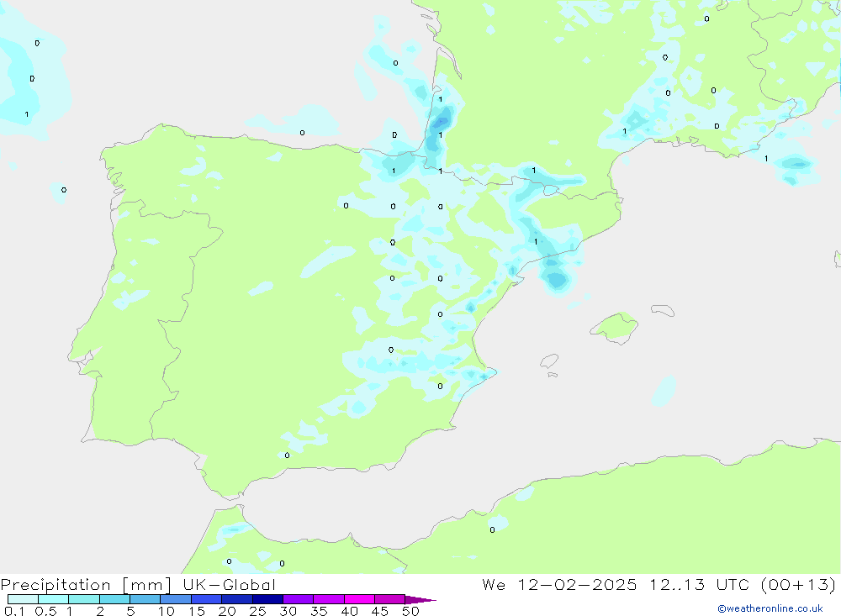841x616 pixels.
Task: Click the legend scale label '10'
Action: [x=167, y=611]
